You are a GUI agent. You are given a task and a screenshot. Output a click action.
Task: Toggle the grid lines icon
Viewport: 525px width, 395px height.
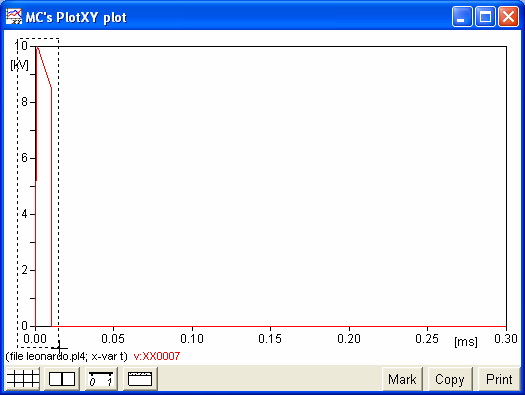[23, 379]
